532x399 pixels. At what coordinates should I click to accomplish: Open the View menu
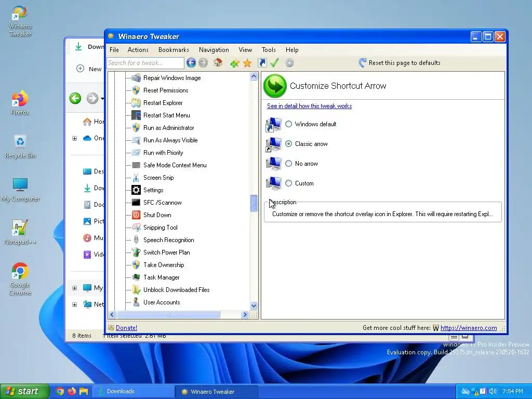tap(245, 50)
